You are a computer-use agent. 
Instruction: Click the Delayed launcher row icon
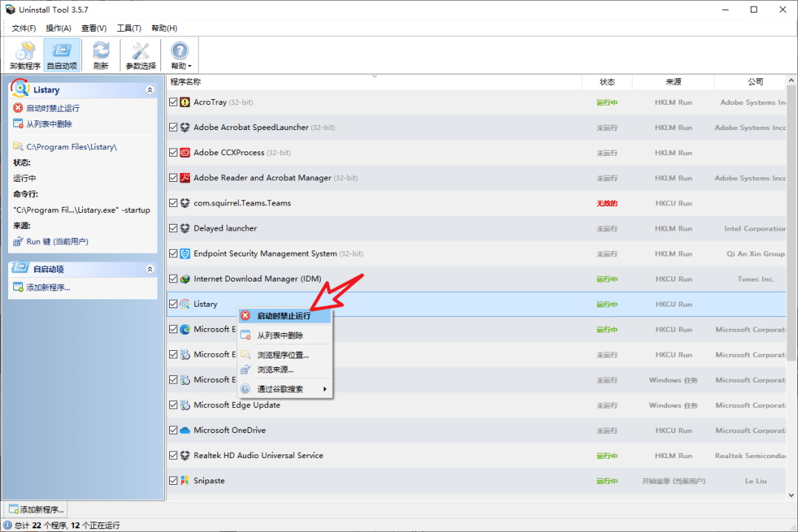(185, 228)
